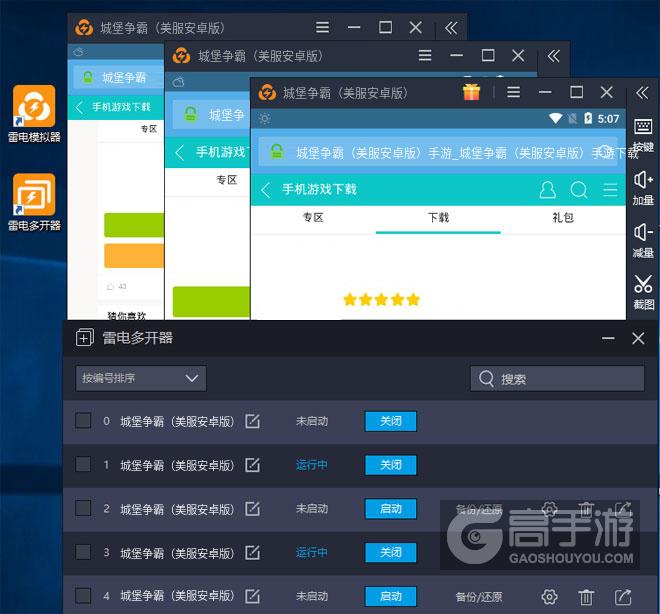
Task: Go back in the back window's 手机游戏下载 header
Action: pos(79,107)
